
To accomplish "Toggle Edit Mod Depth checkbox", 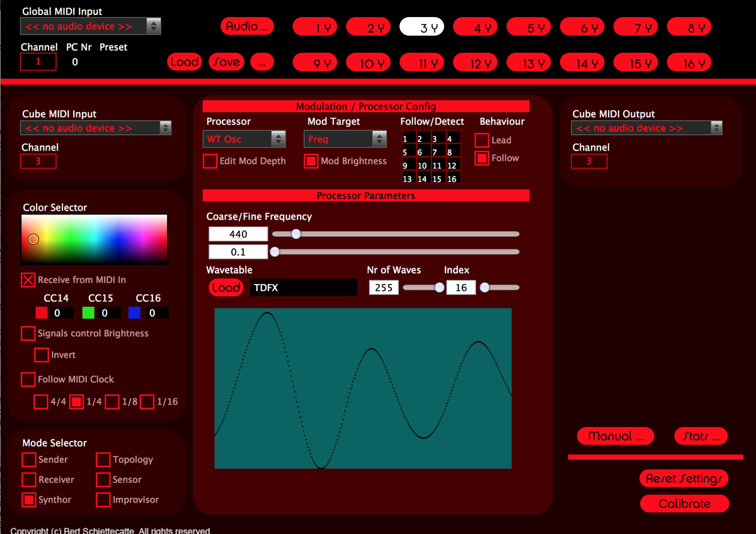I will click(210, 161).
